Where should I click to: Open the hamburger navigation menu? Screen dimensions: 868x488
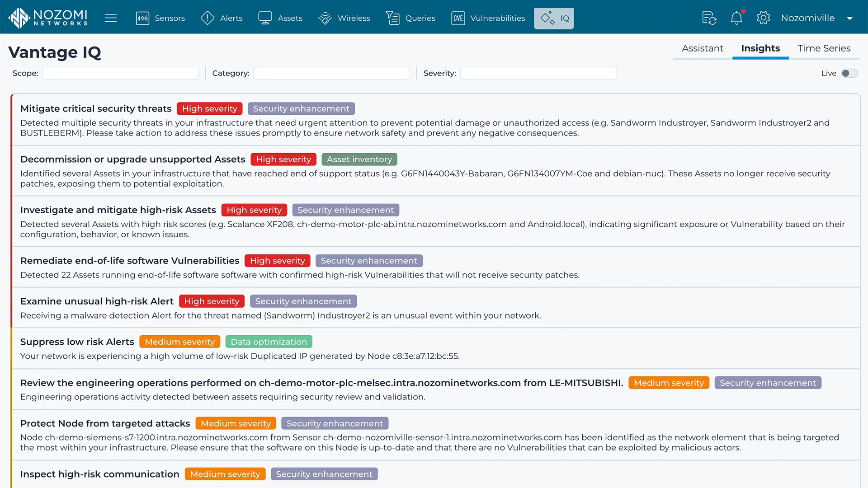111,18
